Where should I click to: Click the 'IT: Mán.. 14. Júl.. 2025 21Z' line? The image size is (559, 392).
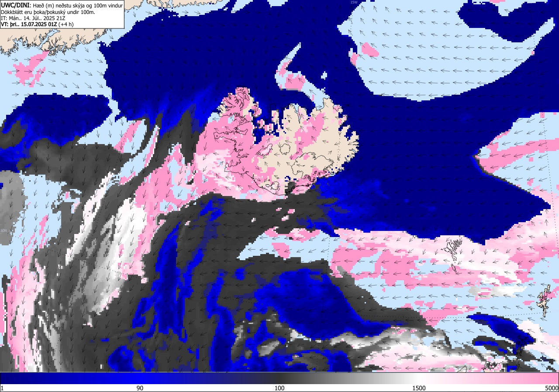point(32,18)
